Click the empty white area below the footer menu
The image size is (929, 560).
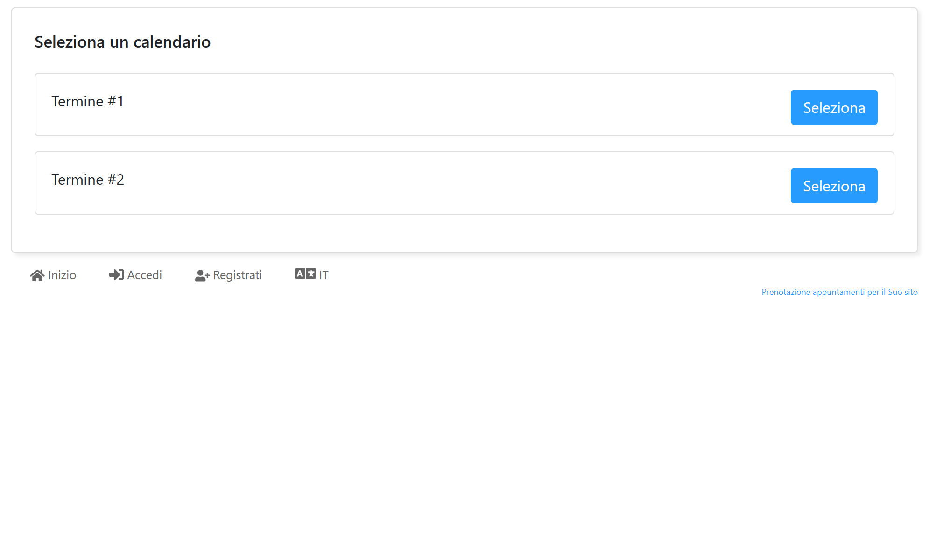coord(464,420)
